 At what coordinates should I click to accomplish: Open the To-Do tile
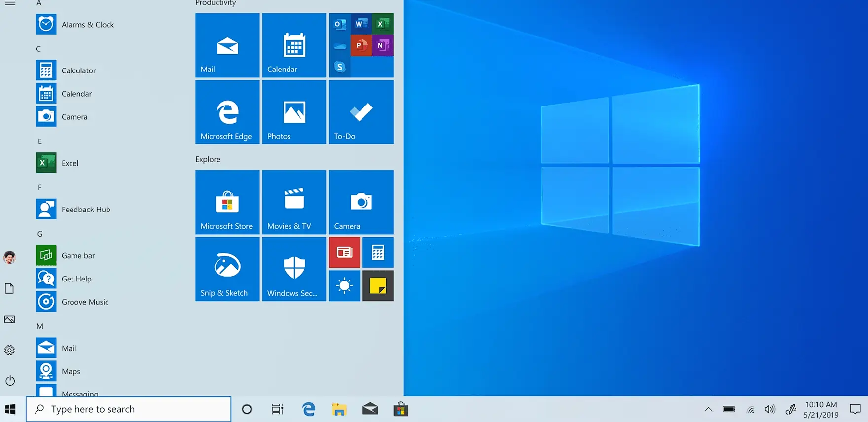pos(362,112)
